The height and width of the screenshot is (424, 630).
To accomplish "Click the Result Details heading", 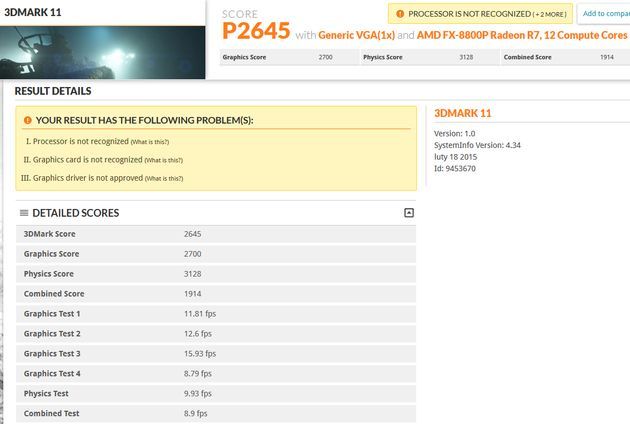I will click(x=53, y=91).
